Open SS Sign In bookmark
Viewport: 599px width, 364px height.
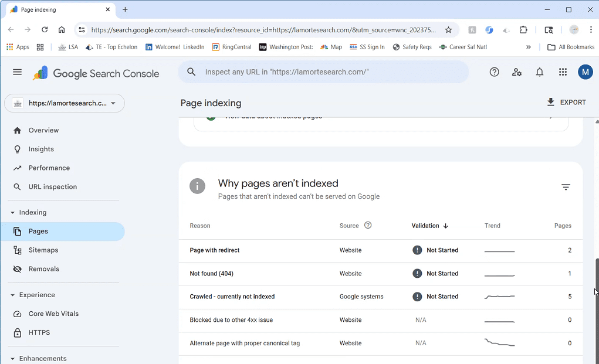(367, 47)
